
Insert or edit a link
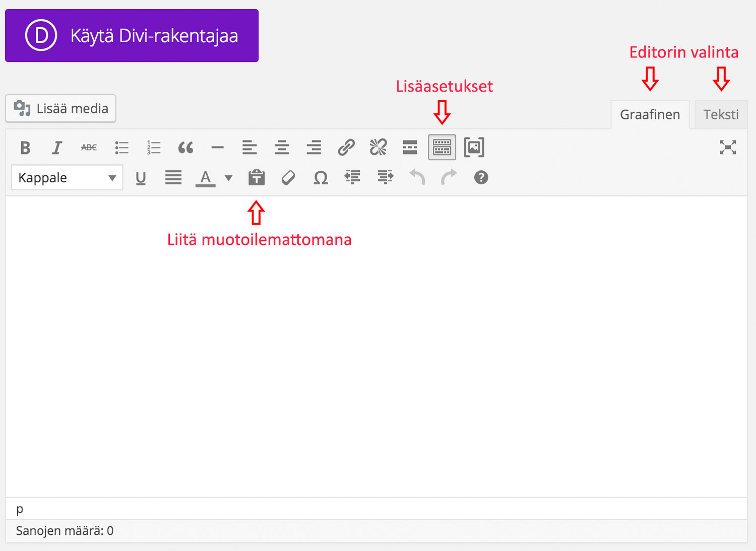[x=346, y=148]
